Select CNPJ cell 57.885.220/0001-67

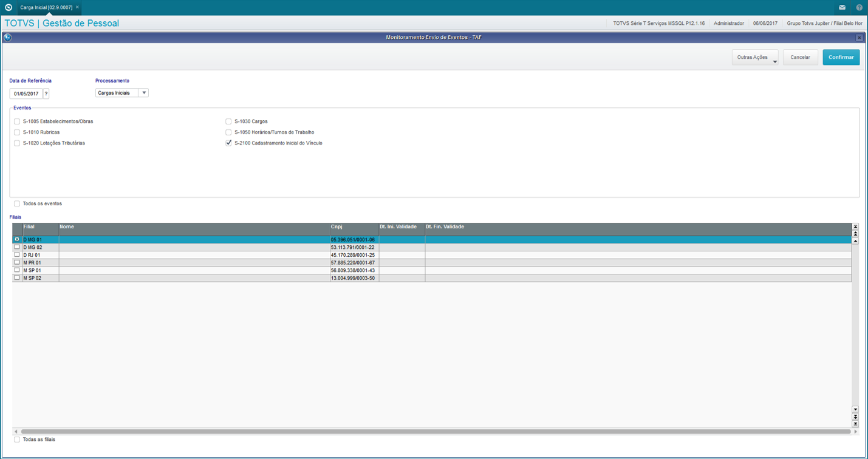(354, 263)
